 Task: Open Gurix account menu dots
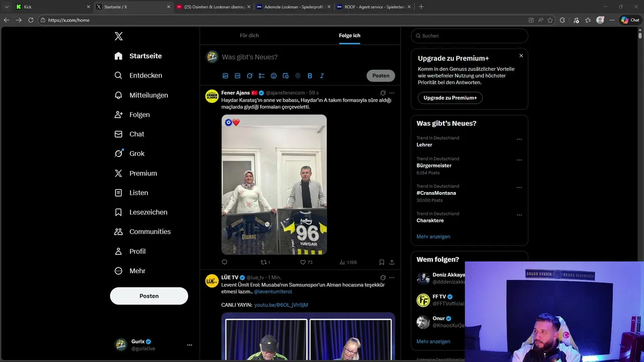coord(190,345)
